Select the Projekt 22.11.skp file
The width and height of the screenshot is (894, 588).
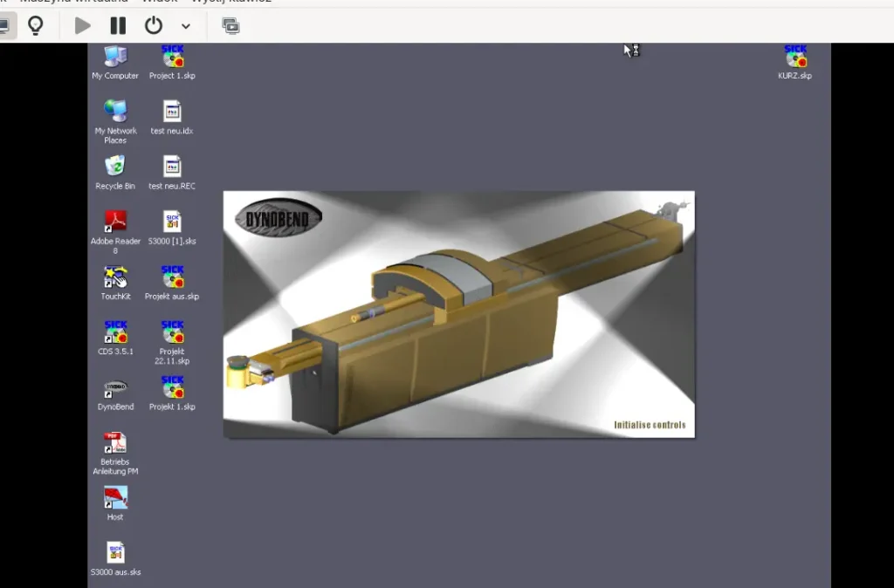[172, 332]
